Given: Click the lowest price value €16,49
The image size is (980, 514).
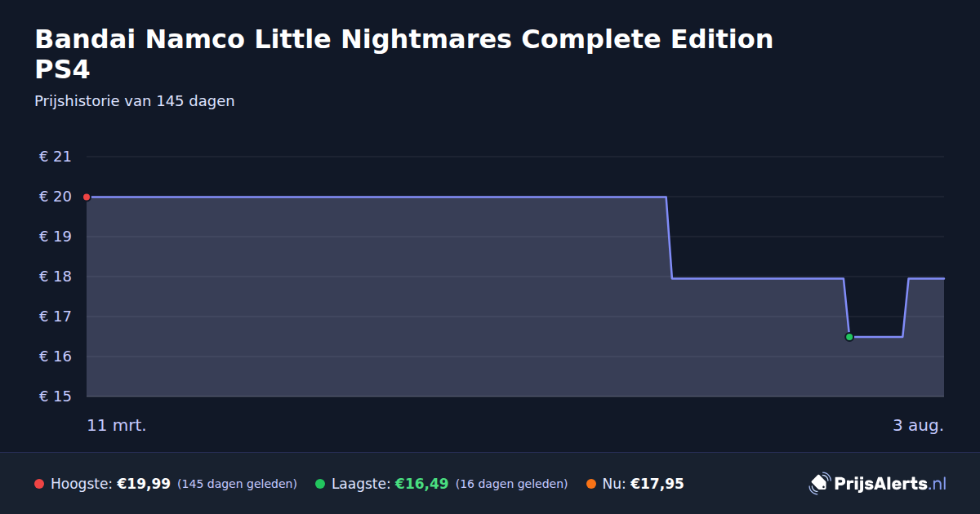Looking at the screenshot, I should tap(421, 484).
